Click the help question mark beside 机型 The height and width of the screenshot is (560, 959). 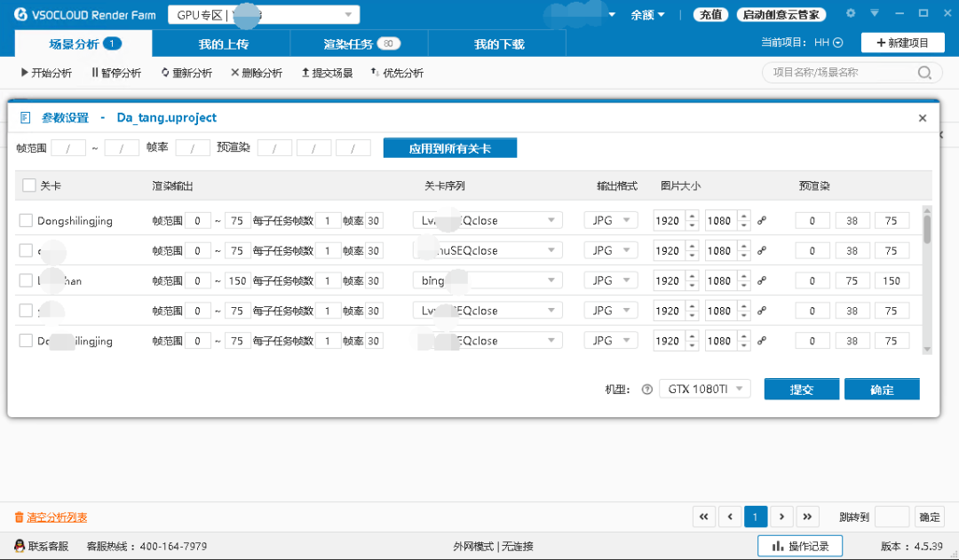(647, 390)
